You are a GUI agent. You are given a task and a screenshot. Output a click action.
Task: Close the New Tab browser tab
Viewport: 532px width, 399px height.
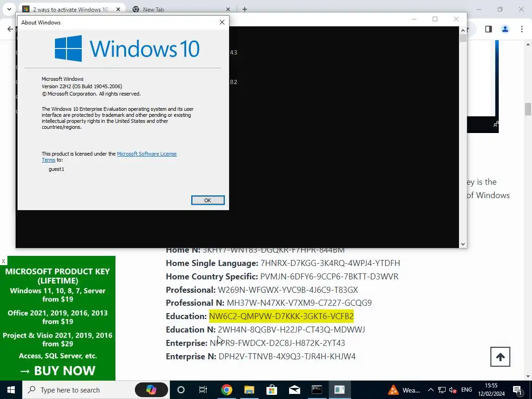[x=228, y=10]
